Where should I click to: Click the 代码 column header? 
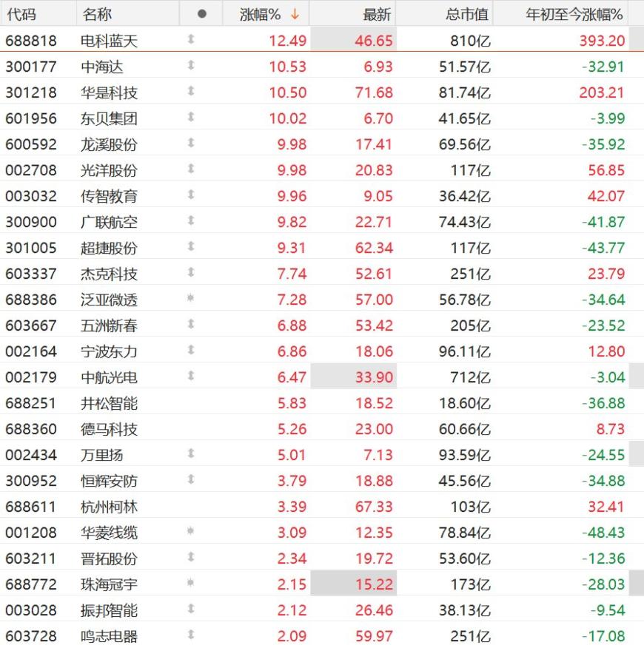pyautogui.click(x=21, y=14)
